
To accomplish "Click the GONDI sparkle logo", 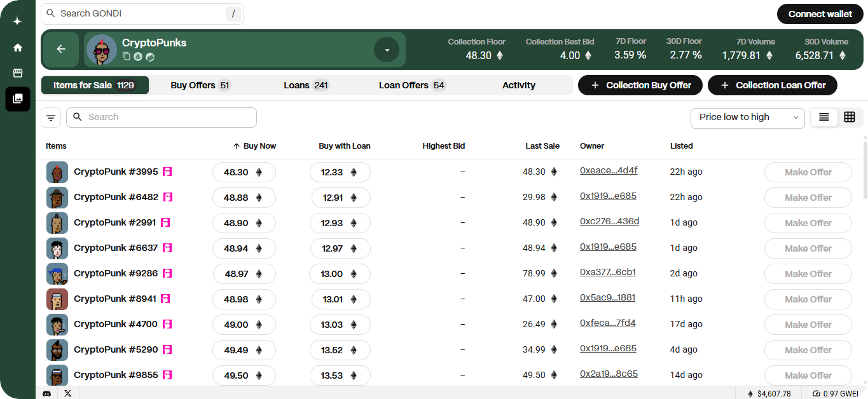I will (x=18, y=21).
